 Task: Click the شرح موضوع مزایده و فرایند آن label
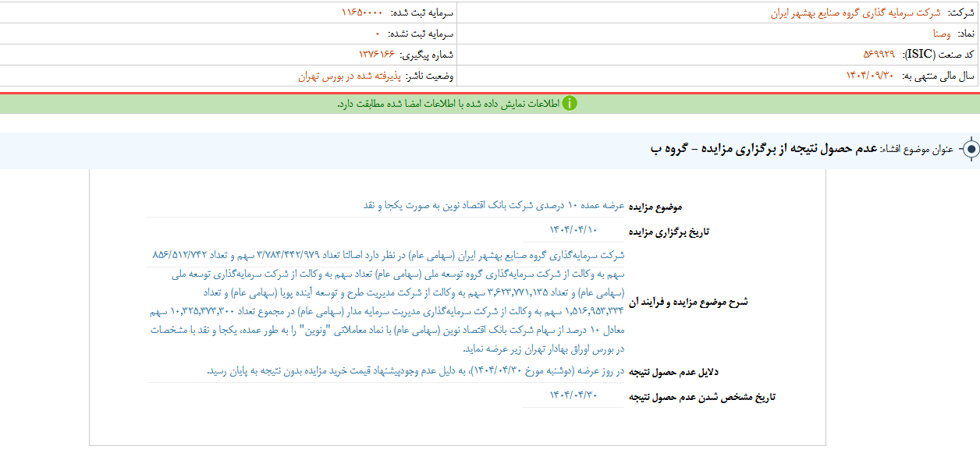click(688, 302)
